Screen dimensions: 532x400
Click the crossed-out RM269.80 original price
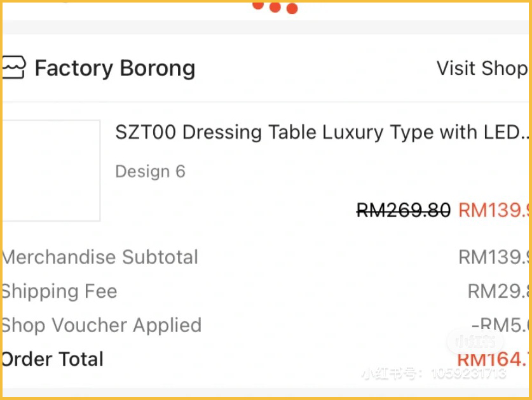point(403,210)
